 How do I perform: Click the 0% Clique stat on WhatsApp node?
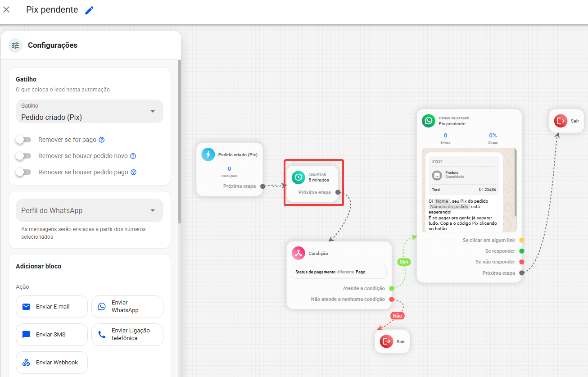493,138
